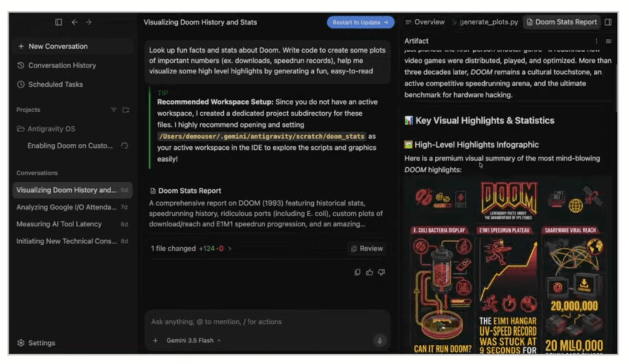Focus the Ask anything input field
The width and height of the screenshot is (629, 364).
[x=267, y=322]
